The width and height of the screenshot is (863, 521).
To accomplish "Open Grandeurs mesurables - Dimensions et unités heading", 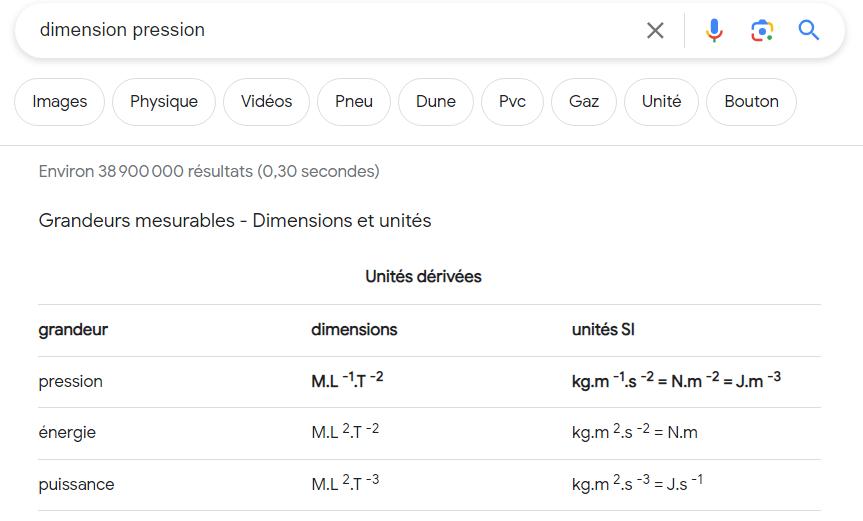I will (x=235, y=220).
